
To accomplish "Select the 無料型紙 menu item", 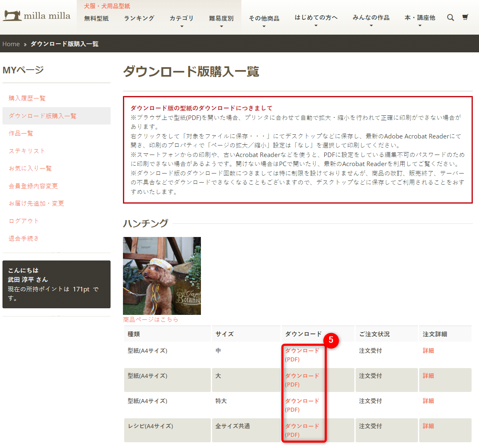I will click(97, 18).
